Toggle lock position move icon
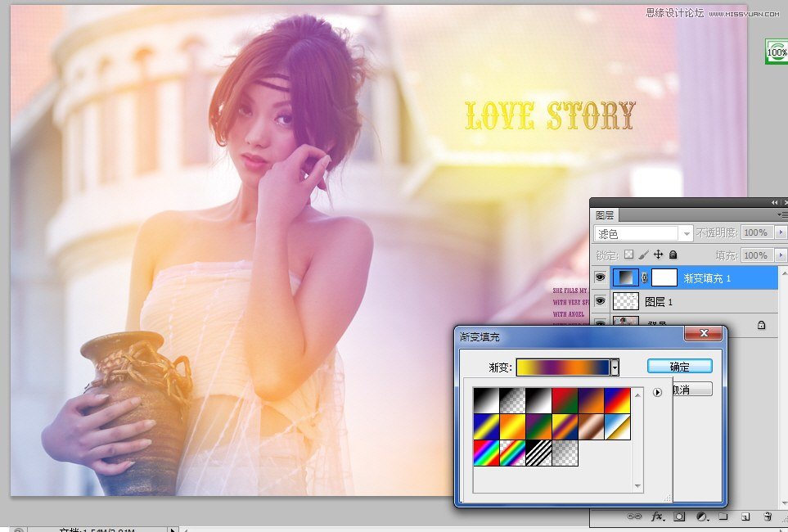 pos(659,255)
